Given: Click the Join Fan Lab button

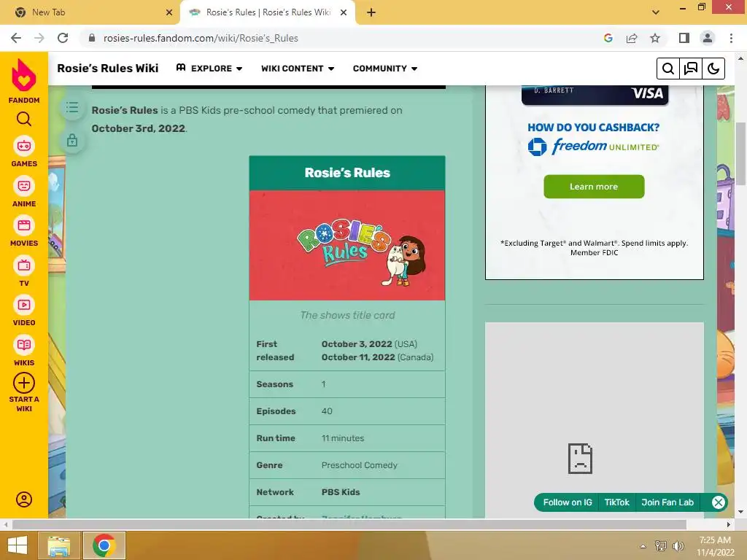Looking at the screenshot, I should click(667, 502).
